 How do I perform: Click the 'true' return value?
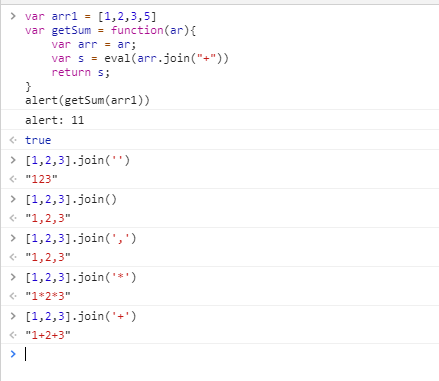tap(38, 140)
